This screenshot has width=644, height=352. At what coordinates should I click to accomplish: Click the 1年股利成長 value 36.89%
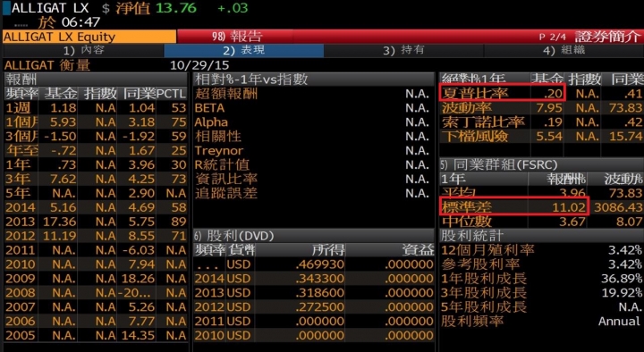(622, 278)
